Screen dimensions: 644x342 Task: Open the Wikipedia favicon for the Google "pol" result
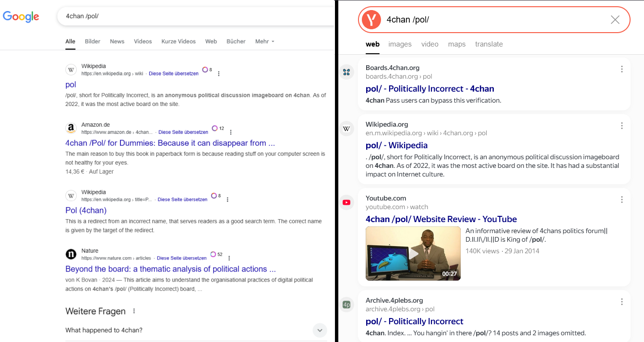[71, 70]
